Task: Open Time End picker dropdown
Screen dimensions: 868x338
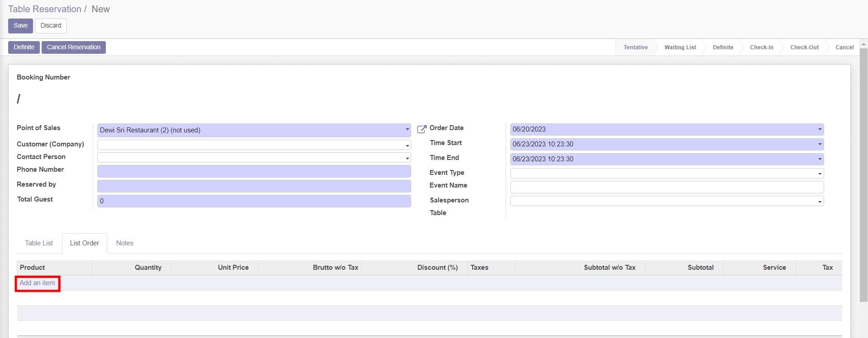Action: tap(820, 159)
